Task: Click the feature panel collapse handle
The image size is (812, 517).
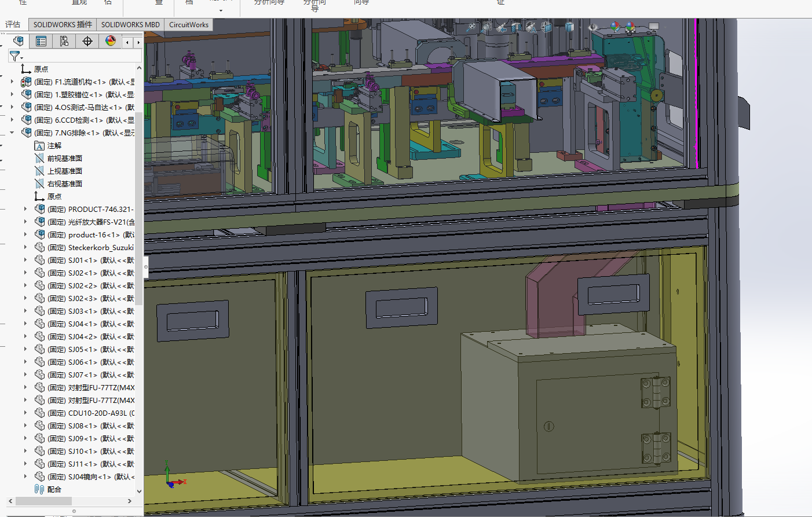Action: point(146,267)
